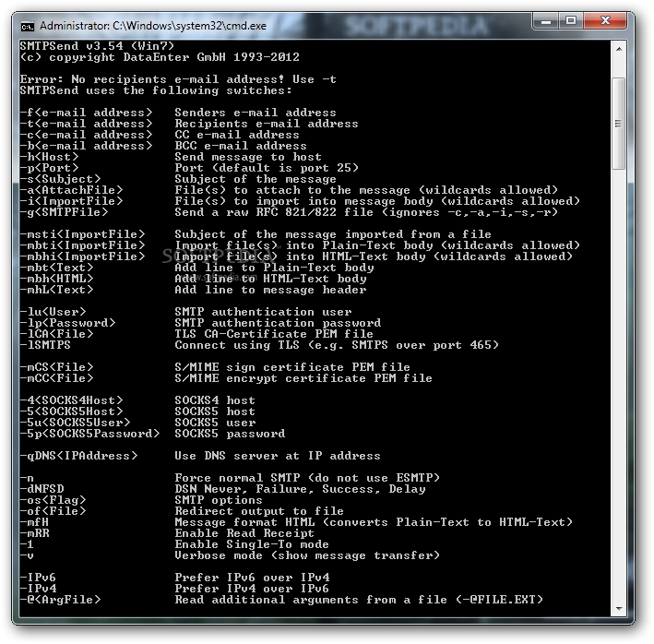654x644 pixels.
Task: Click 'Use DNS server at IP address' text
Action: click(278, 456)
